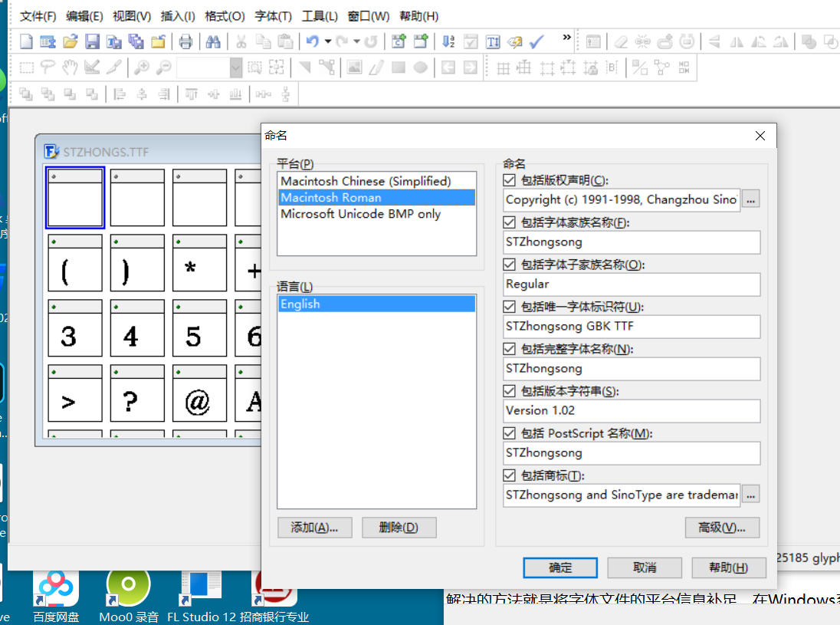Click the 高级(V)... advanced button

[722, 528]
